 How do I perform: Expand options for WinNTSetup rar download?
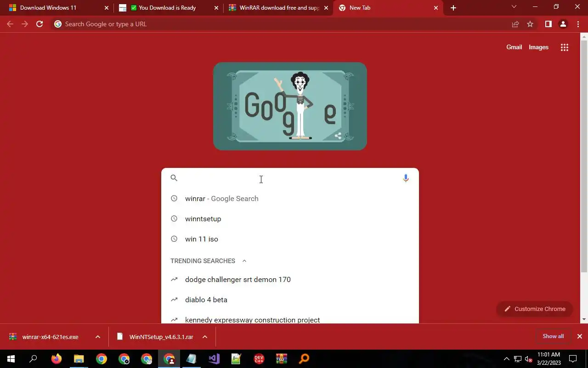pos(205,337)
